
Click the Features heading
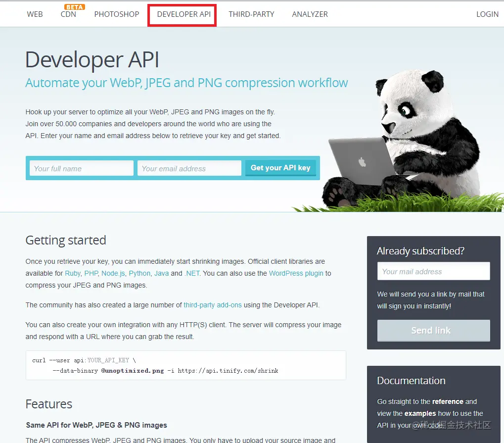pyautogui.click(x=49, y=404)
